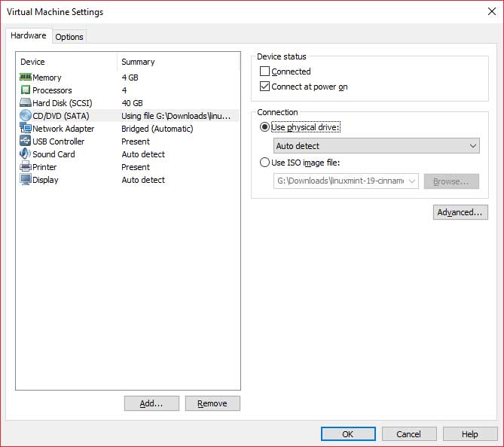Click the Using file G:\Downloads summary
Screen dimensions: 504x447
[176, 116]
